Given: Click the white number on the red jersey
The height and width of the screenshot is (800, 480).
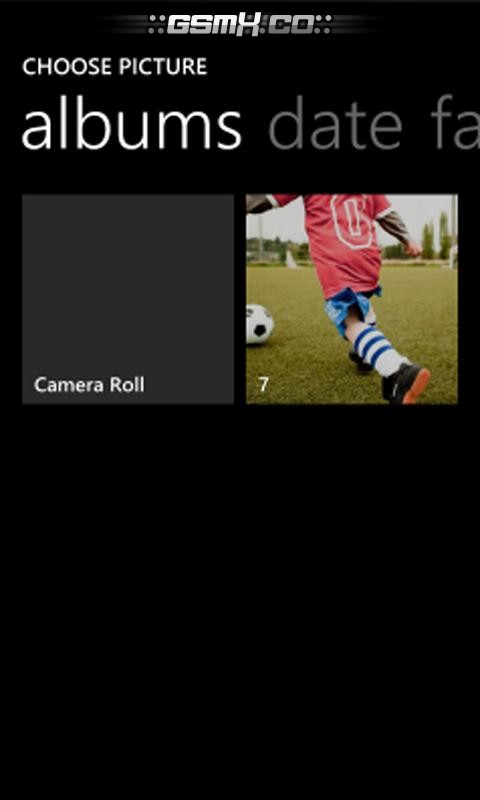Looking at the screenshot, I should point(352,220).
